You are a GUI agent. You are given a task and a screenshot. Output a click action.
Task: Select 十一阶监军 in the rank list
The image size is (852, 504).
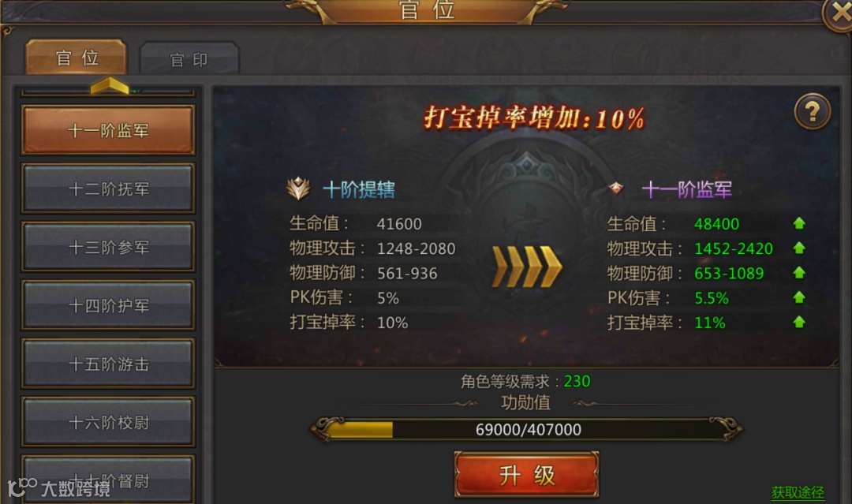pyautogui.click(x=107, y=130)
